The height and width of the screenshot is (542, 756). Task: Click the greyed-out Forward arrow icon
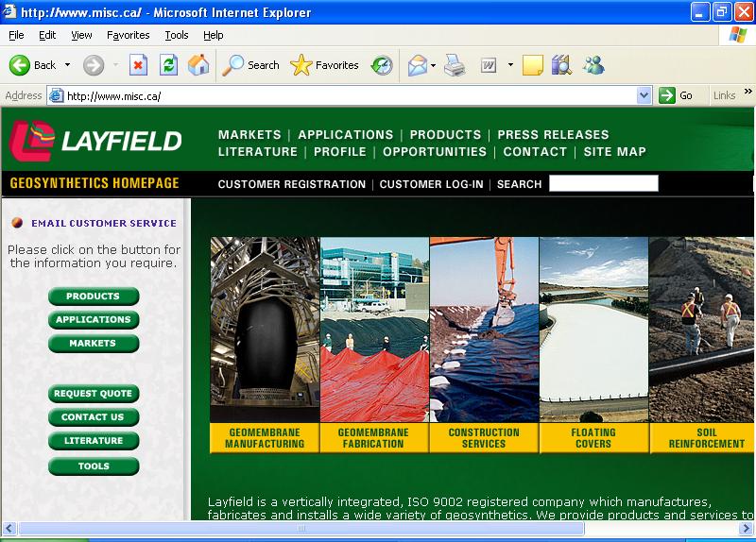(x=93, y=65)
